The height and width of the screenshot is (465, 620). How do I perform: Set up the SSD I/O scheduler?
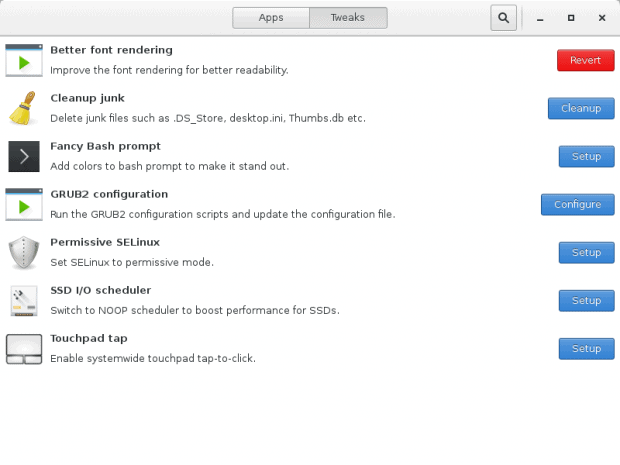pyautogui.click(x=586, y=301)
